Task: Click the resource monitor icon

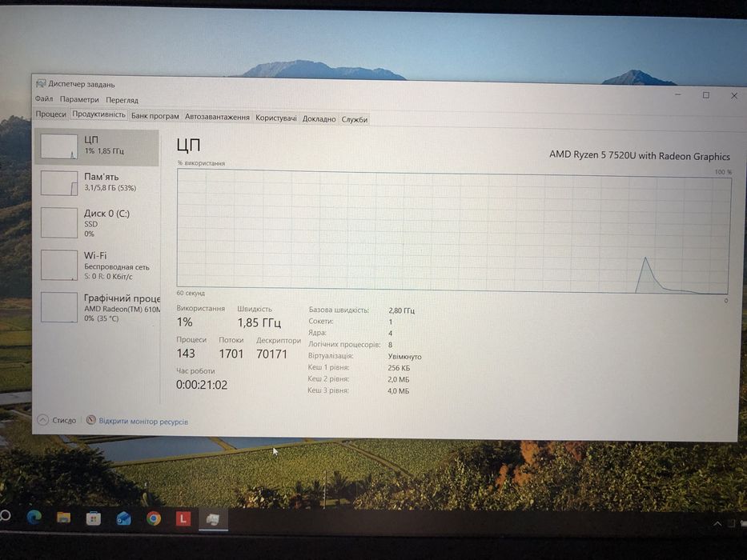Action: click(90, 420)
